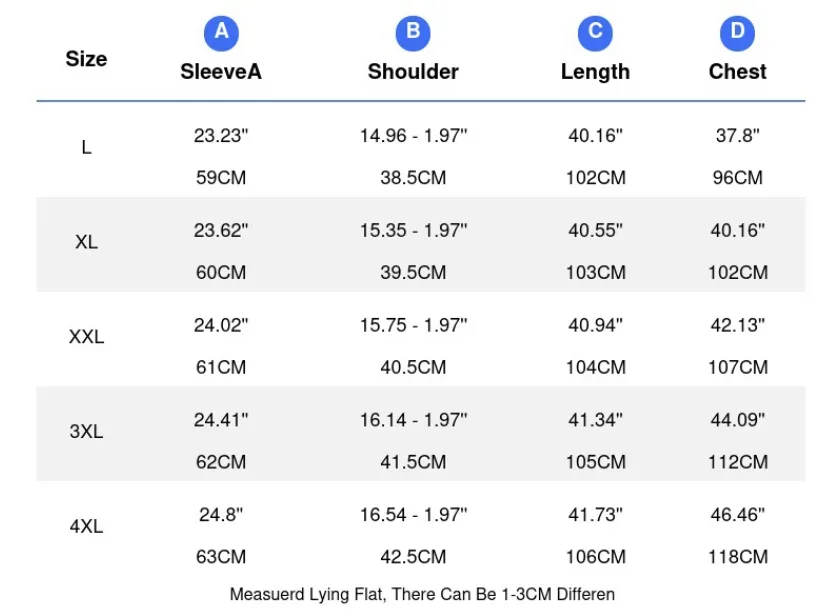Click the blue circle C icon
Screen dimensions: 839x613
tap(595, 33)
